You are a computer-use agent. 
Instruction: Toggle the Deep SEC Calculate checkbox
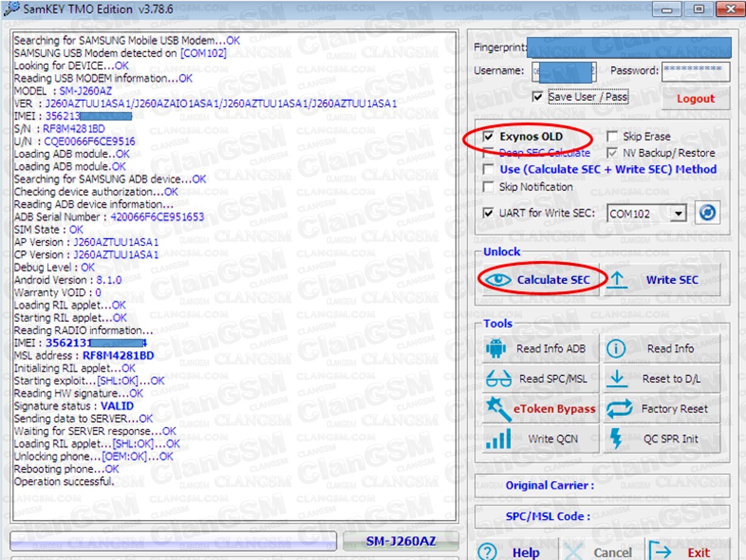pyautogui.click(x=488, y=153)
